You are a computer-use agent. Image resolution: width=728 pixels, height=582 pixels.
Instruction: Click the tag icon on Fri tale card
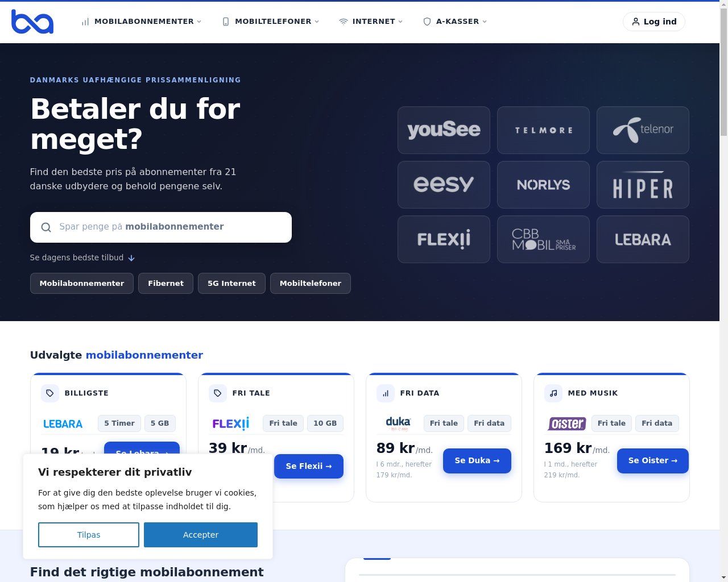[x=218, y=393]
